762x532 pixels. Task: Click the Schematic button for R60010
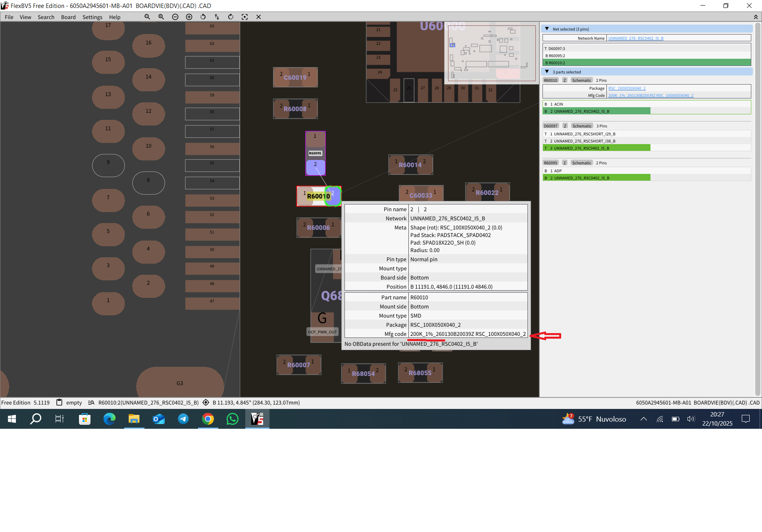click(x=581, y=80)
